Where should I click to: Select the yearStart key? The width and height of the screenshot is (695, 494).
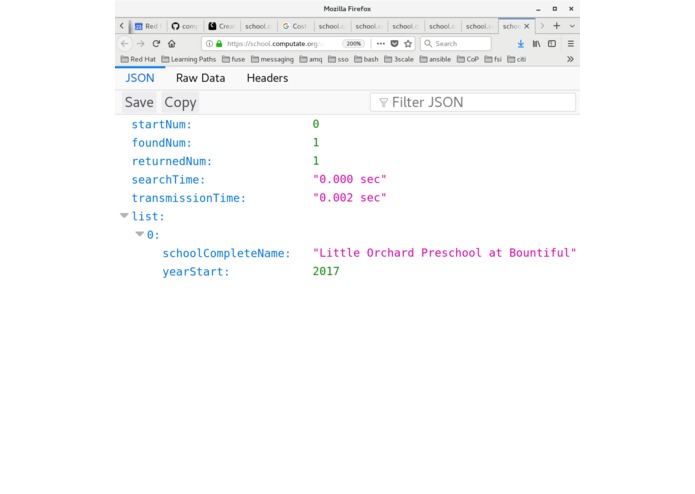pos(195,272)
